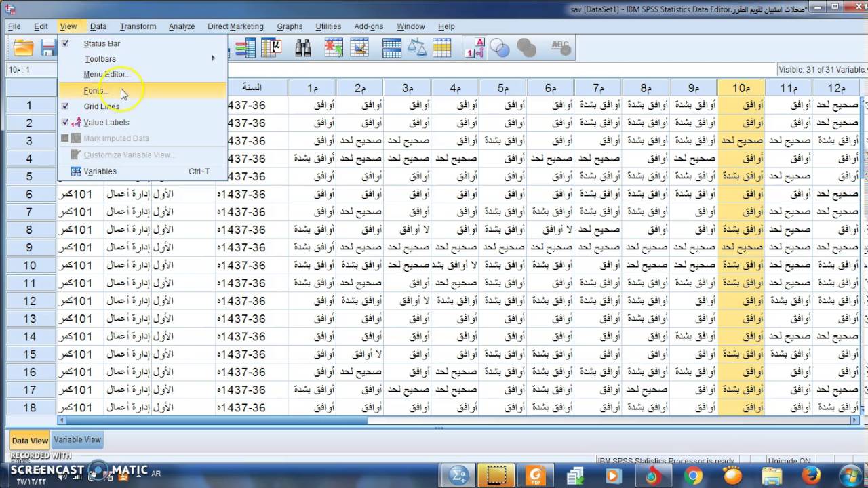Open Google Chrome from the taskbar
The height and width of the screenshot is (488, 868).
(692, 476)
